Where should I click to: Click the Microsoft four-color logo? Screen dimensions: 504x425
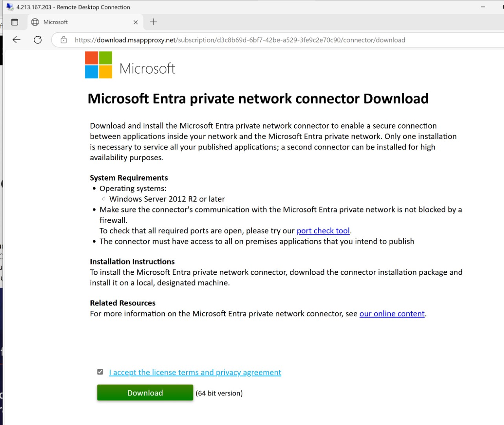click(98, 65)
